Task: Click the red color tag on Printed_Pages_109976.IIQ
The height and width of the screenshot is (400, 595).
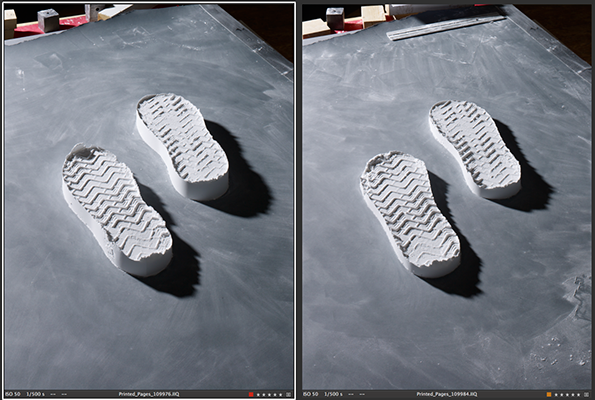Action: click(x=251, y=395)
